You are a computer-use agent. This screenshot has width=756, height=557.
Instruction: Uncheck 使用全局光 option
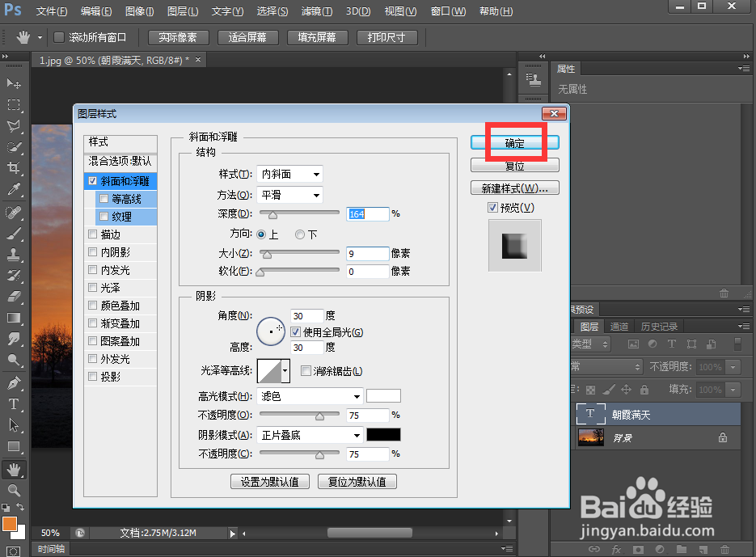click(297, 332)
